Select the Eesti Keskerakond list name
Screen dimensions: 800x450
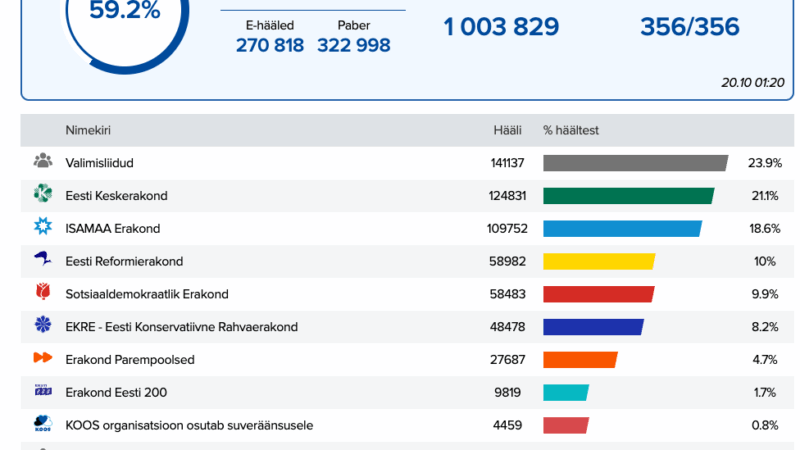pos(116,196)
